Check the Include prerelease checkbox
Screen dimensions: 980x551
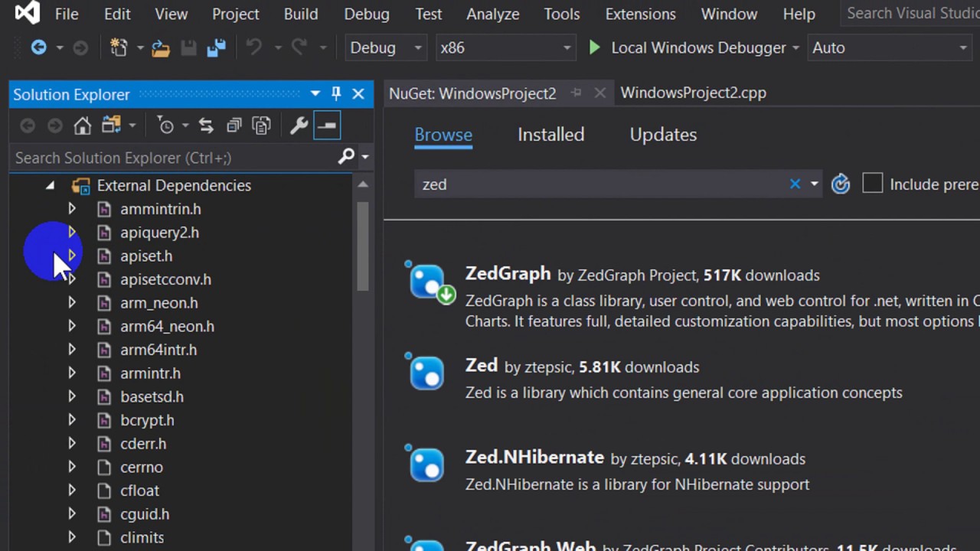pyautogui.click(x=872, y=184)
